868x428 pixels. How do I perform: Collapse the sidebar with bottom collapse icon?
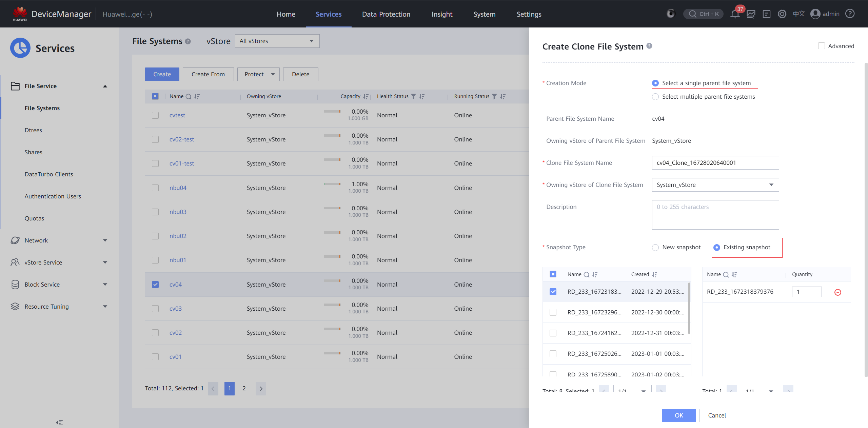tap(59, 422)
